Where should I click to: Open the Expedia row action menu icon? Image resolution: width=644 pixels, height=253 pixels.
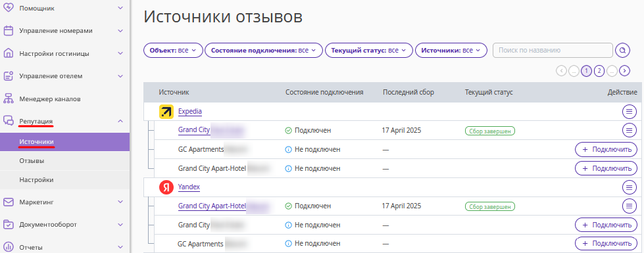[629, 111]
